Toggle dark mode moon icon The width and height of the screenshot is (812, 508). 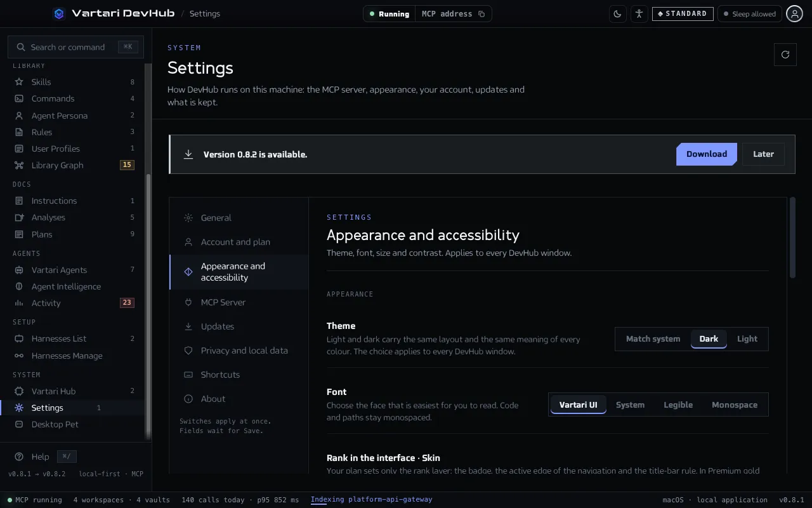point(617,14)
